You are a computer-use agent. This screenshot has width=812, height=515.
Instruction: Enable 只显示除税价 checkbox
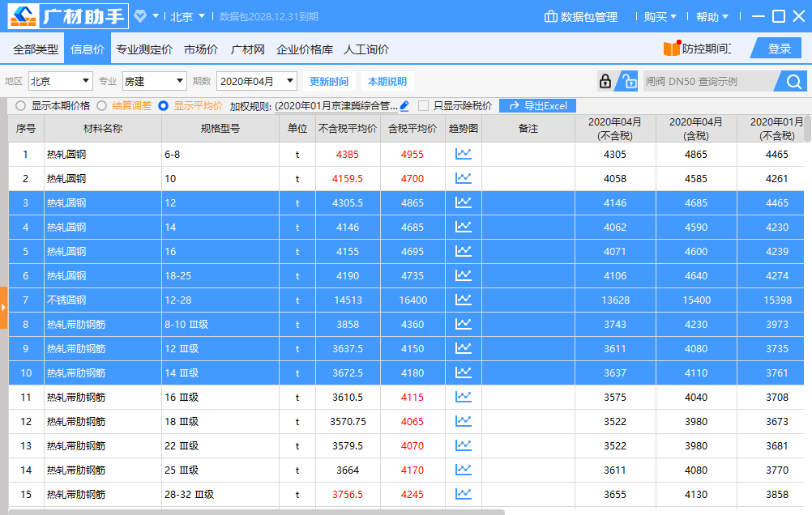tap(423, 105)
